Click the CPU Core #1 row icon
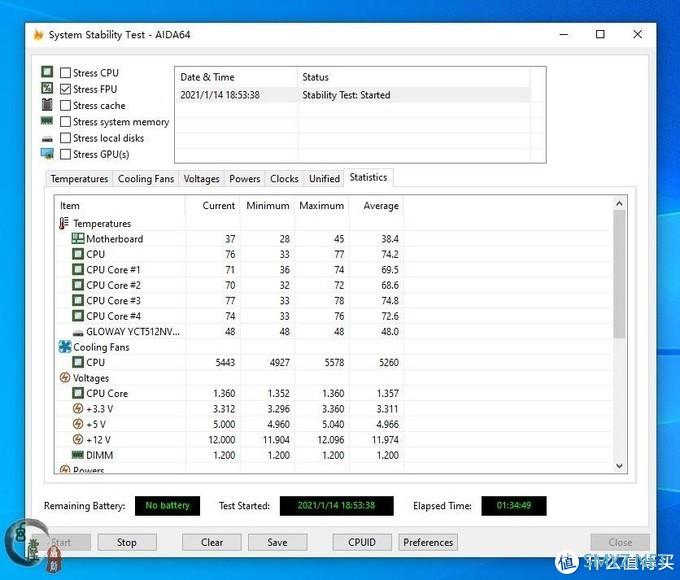 [x=78, y=269]
